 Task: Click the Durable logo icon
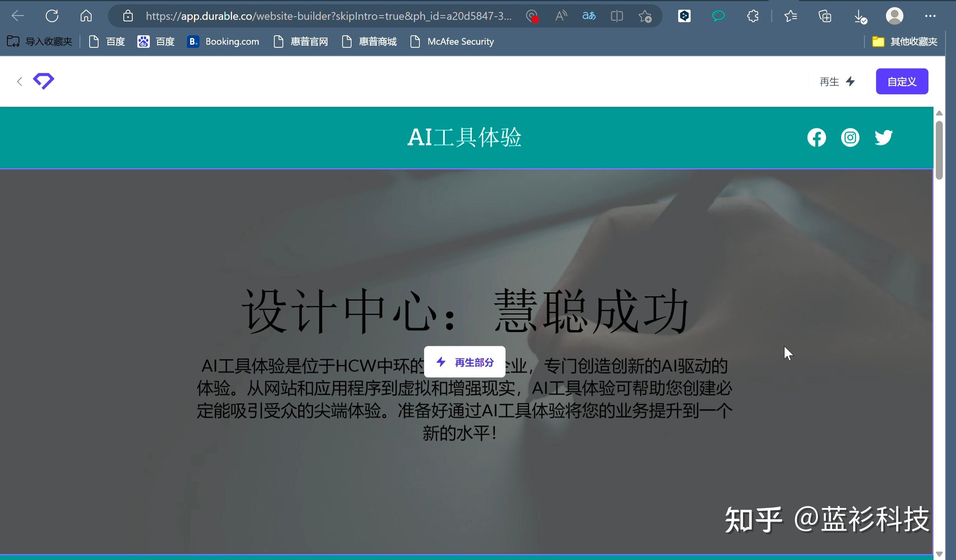[x=43, y=81]
